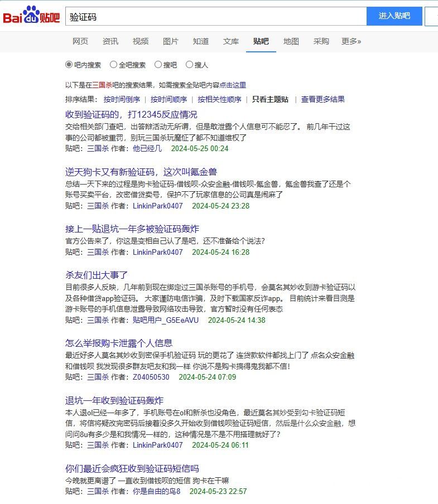Select the 贴吧 tab
438x504 pixels.
click(x=261, y=41)
